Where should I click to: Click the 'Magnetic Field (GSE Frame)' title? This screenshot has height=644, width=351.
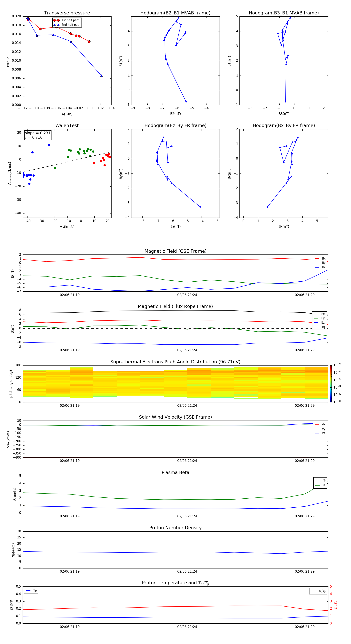tap(175, 251)
